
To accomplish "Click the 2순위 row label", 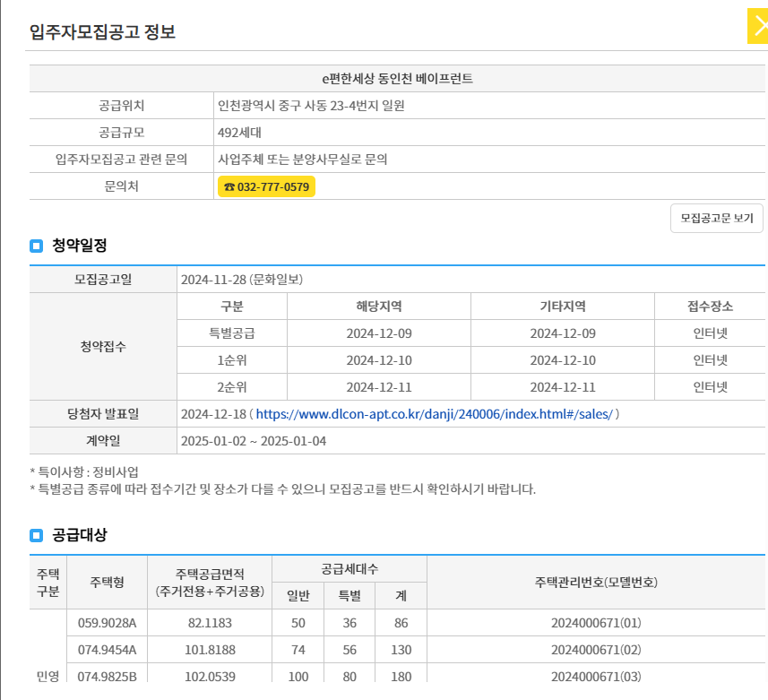I will click(x=232, y=387).
